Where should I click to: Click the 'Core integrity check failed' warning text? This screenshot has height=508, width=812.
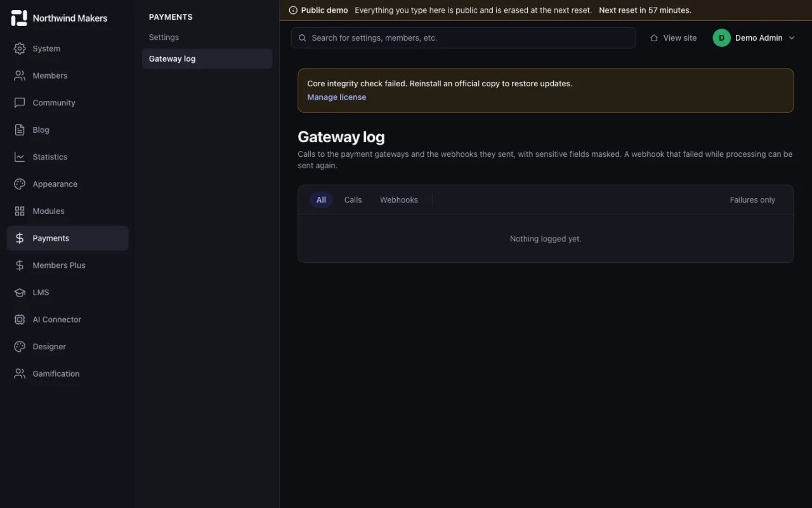440,83
